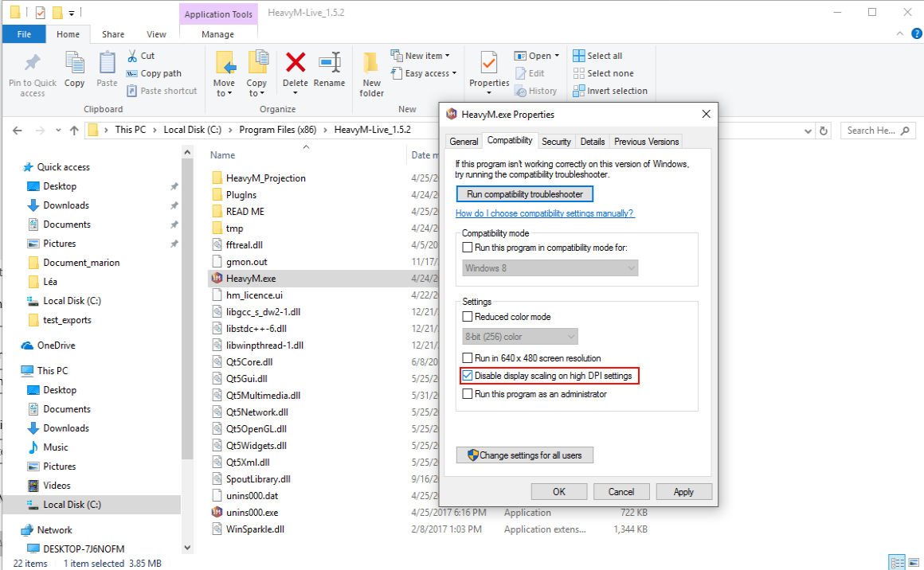This screenshot has height=570, width=924.
Task: Click the unins000.exe application icon
Action: pyautogui.click(x=217, y=513)
